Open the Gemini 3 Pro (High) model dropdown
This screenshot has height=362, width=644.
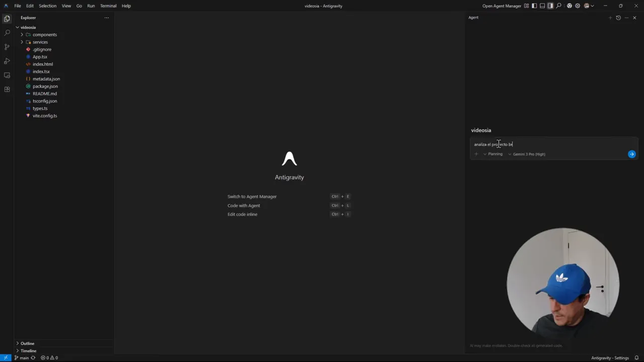point(527,154)
